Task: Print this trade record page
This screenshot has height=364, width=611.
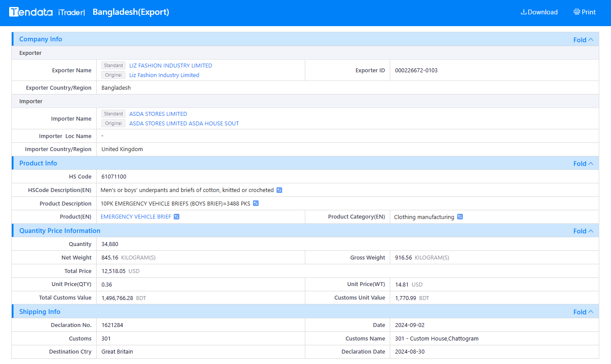Action: pos(584,12)
